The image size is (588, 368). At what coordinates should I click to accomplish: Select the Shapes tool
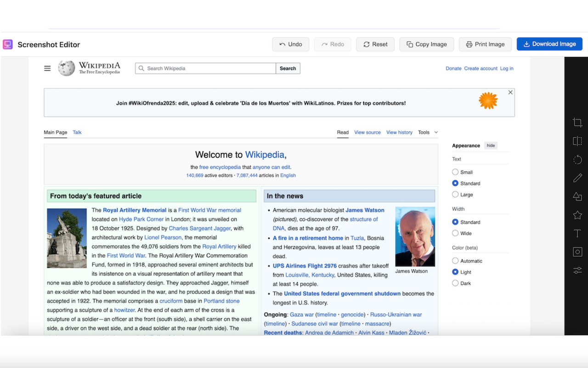(x=577, y=196)
